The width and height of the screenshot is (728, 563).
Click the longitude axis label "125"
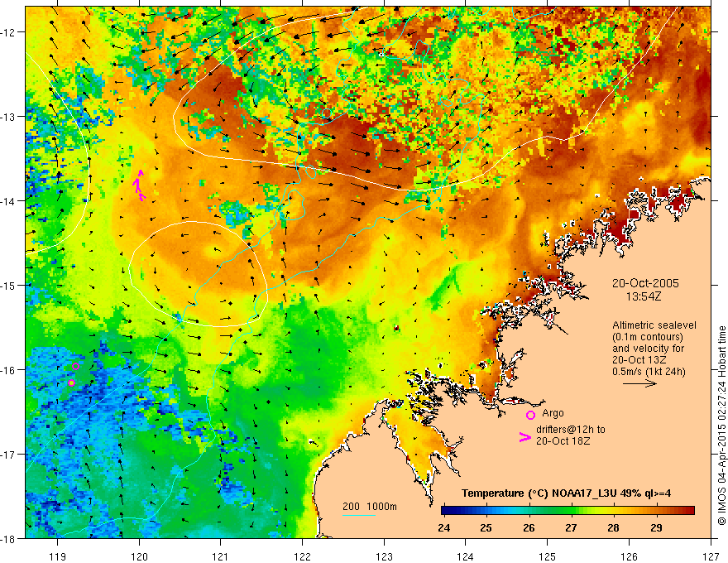548,556
